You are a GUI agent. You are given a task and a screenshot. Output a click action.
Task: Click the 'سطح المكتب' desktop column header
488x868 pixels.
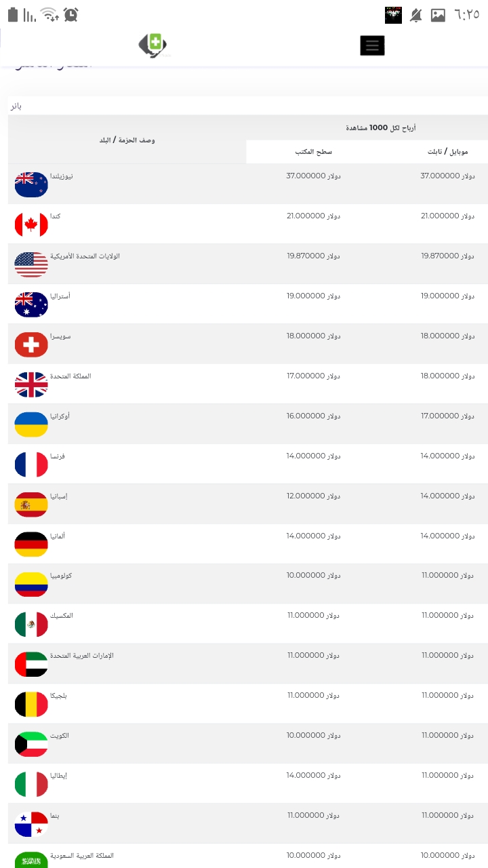tap(314, 152)
